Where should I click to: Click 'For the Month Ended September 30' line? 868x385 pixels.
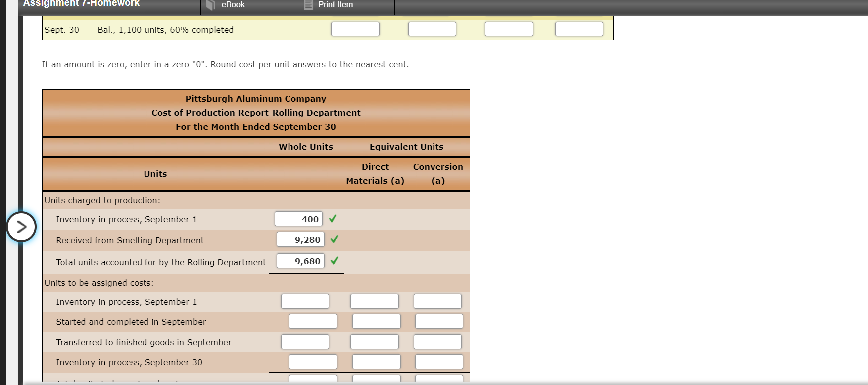pos(256,127)
